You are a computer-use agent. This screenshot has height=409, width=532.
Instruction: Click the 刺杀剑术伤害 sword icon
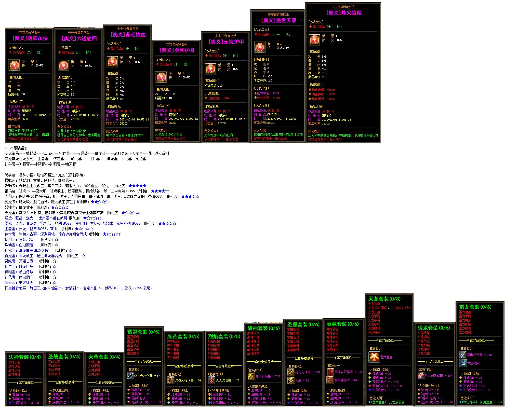130,375
